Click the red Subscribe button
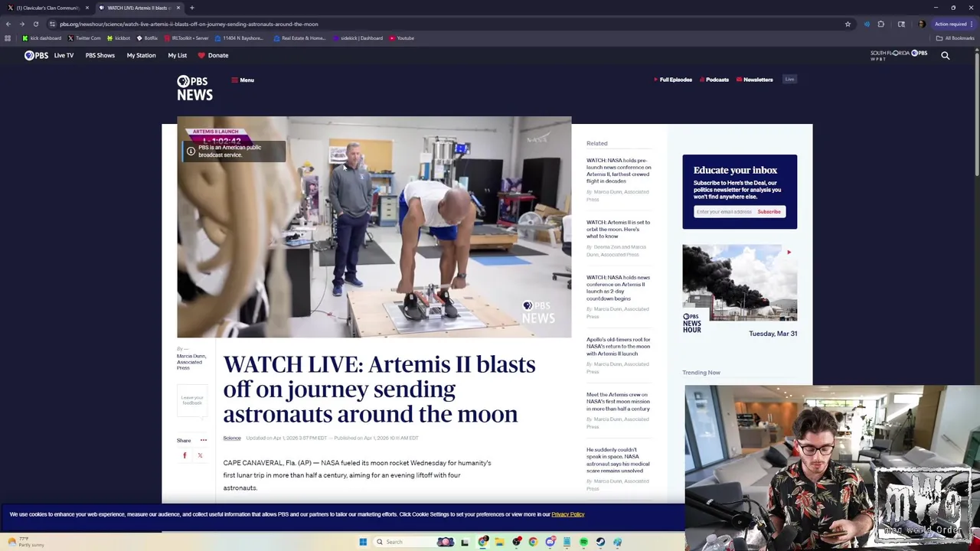 769,211
